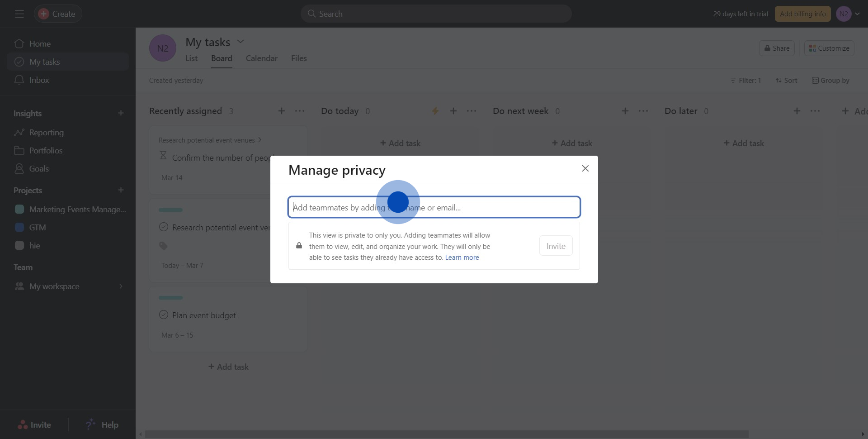Expand the My tasks title dropdown arrow
The image size is (868, 439).
click(x=241, y=42)
